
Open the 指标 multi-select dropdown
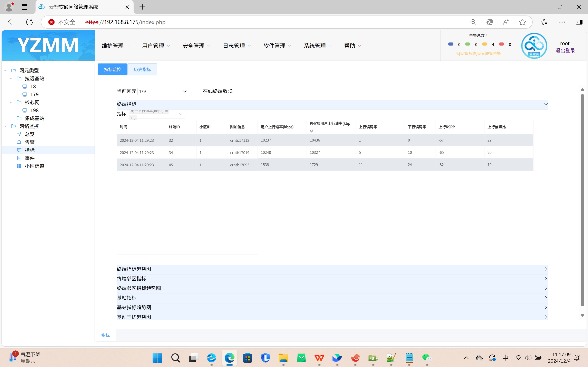pyautogui.click(x=156, y=114)
